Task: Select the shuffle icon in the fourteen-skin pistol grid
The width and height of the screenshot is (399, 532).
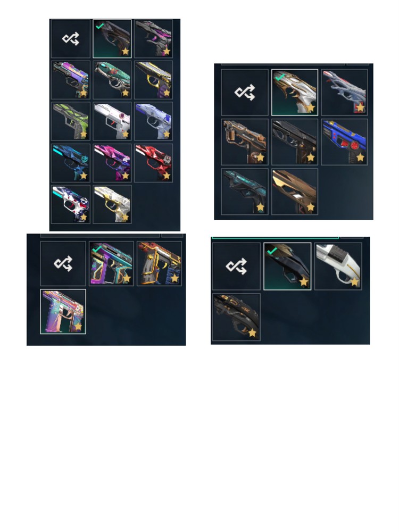Action: click(71, 39)
